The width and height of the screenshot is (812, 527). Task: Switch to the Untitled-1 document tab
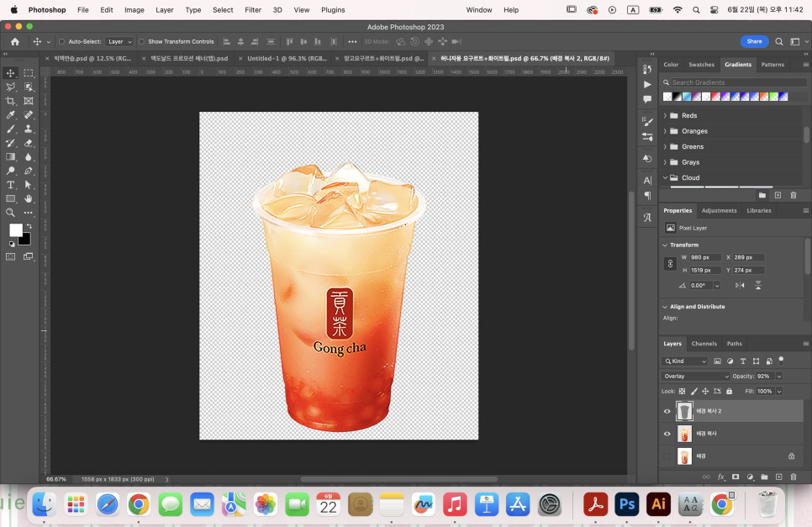click(287, 59)
